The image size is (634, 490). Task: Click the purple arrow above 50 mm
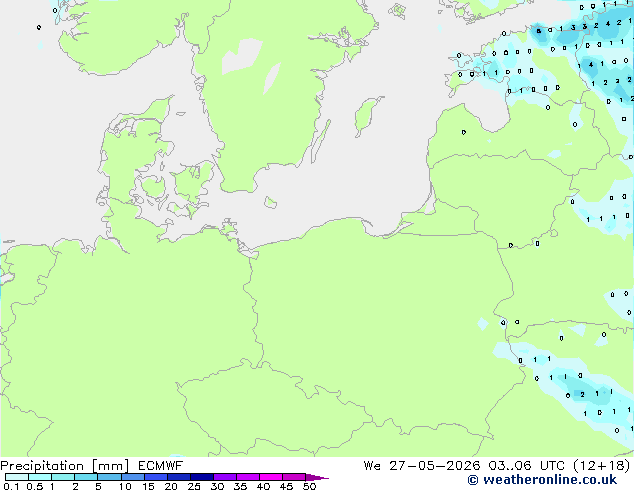(317, 477)
